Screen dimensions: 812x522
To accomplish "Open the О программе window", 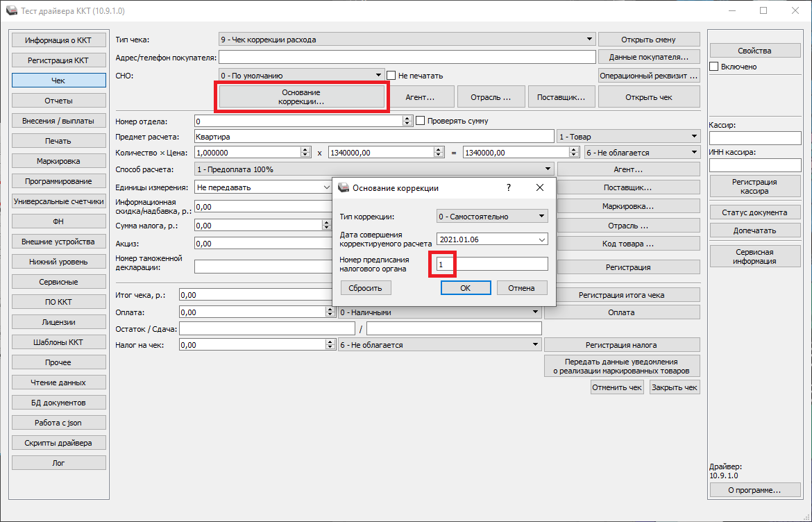I will [754, 490].
